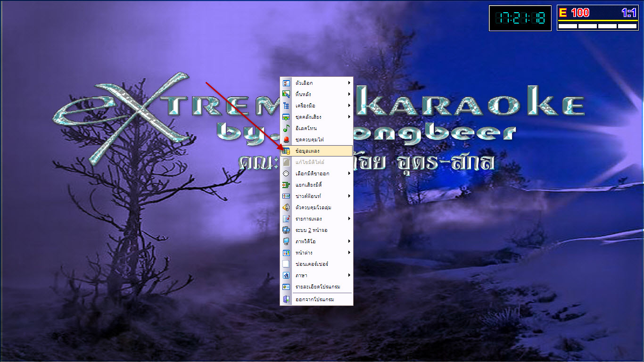644x362 pixels.
Task: Select the speaker icon for ตัวควบคุมโวลลุ่ม
Action: click(x=286, y=207)
